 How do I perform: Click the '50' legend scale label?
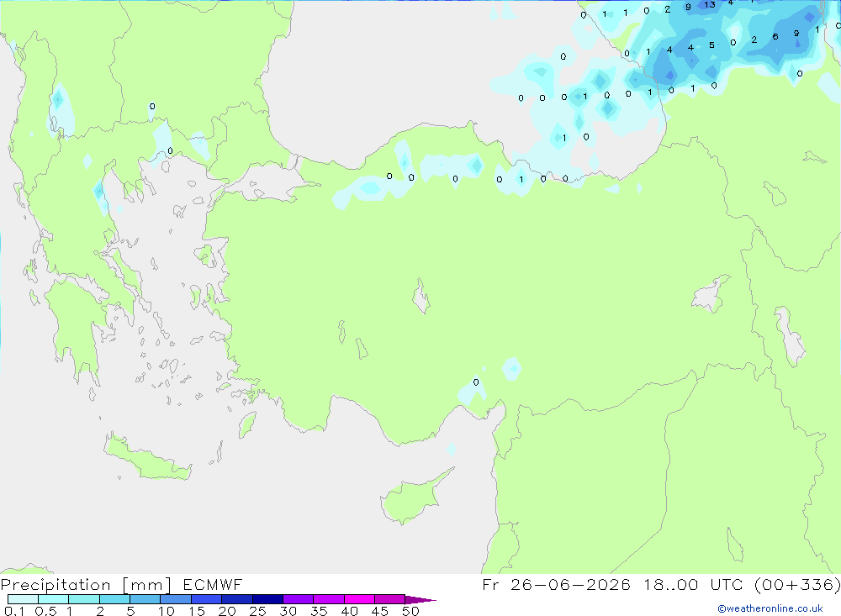(411, 611)
